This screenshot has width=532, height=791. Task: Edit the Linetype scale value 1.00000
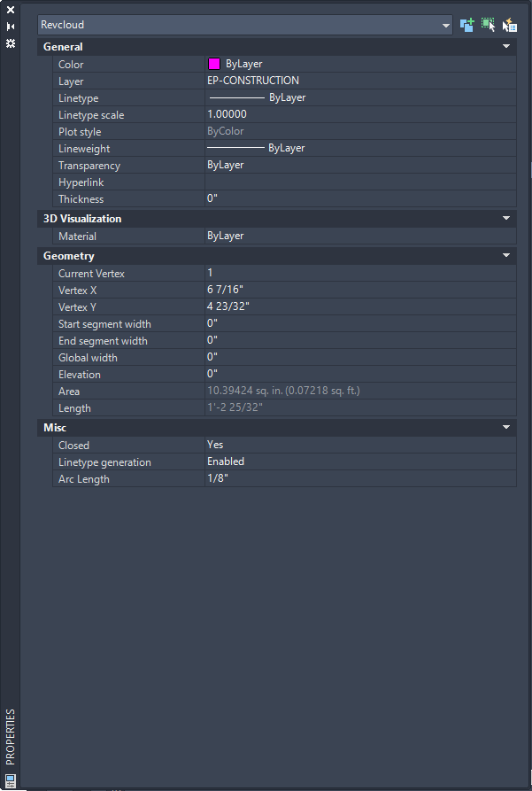pos(360,114)
